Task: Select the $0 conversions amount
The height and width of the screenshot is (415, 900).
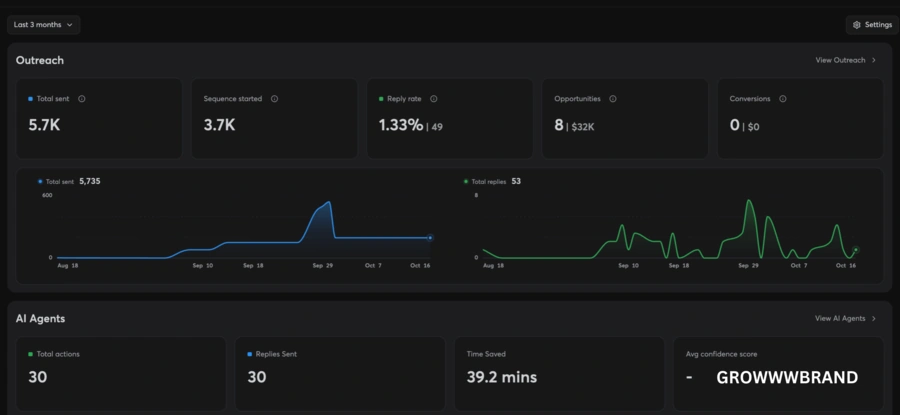Action: coord(753,127)
